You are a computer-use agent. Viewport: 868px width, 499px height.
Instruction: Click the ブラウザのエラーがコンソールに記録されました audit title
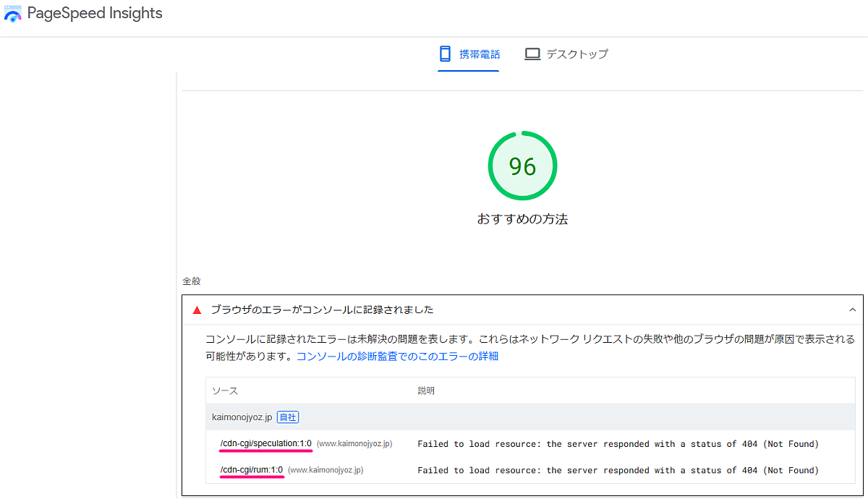click(322, 310)
